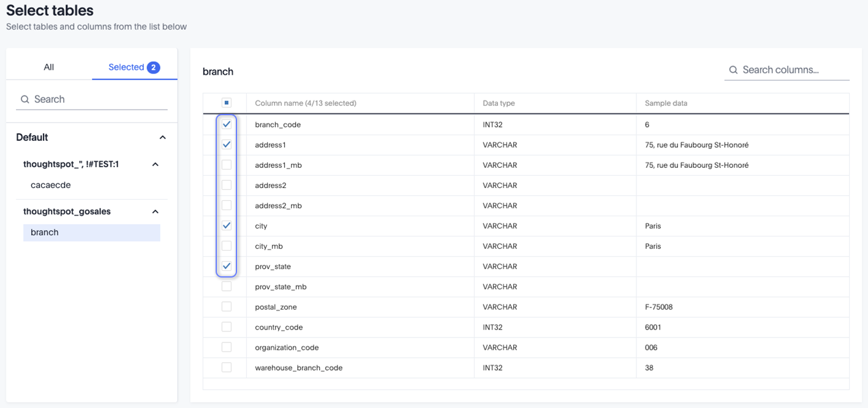Click the magnifier icon in table search
868x408 pixels.
(x=25, y=99)
